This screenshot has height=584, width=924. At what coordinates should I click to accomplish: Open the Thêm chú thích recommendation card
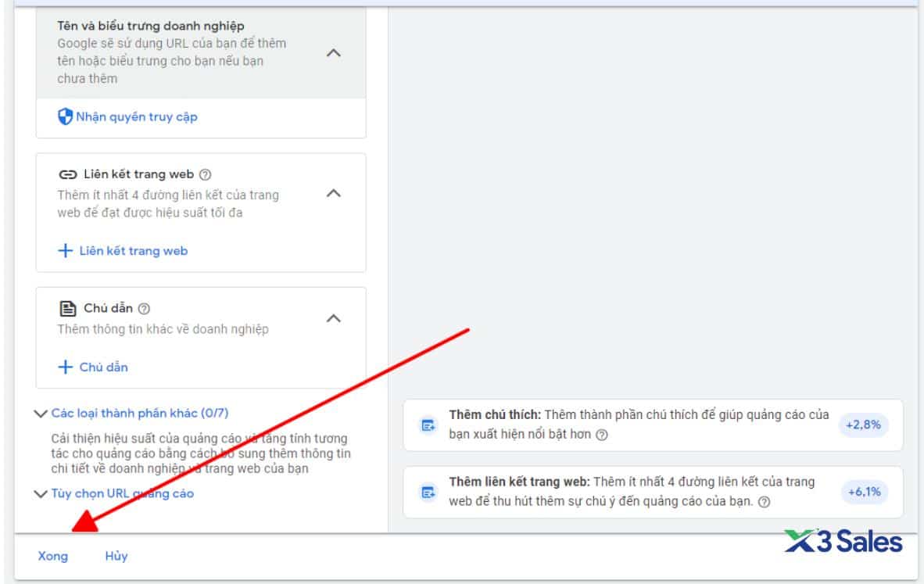click(x=653, y=425)
